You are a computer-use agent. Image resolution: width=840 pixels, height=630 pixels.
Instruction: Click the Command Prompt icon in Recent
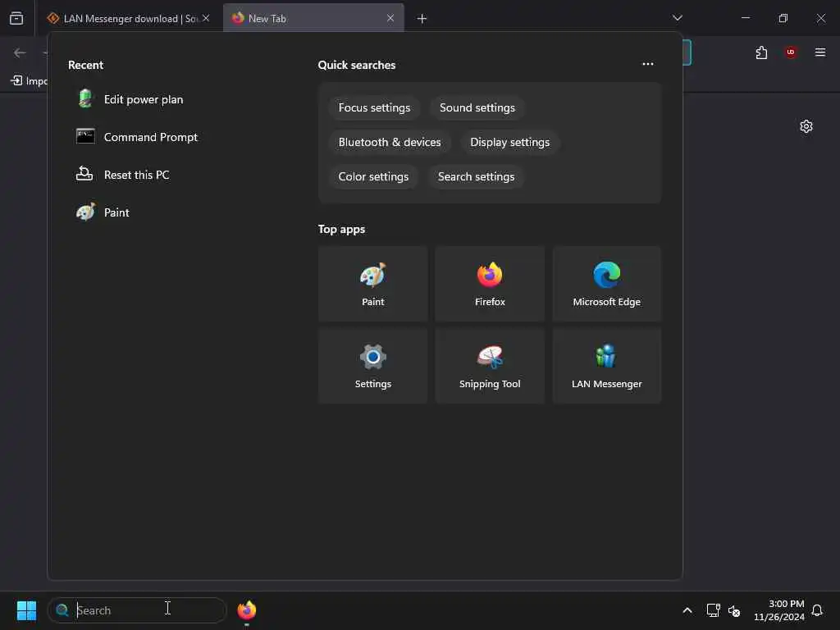(85, 137)
